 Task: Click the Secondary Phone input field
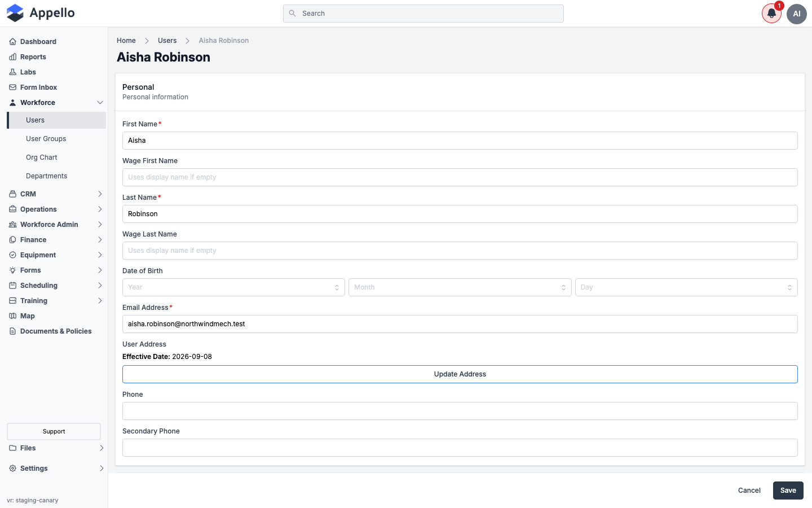tap(460, 448)
